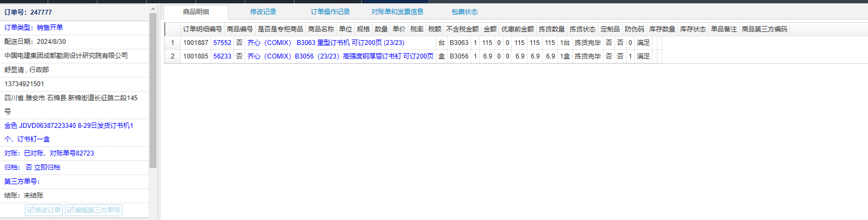Click the unit price 6.9 cell
The width and height of the screenshot is (868, 220).
[488, 56]
